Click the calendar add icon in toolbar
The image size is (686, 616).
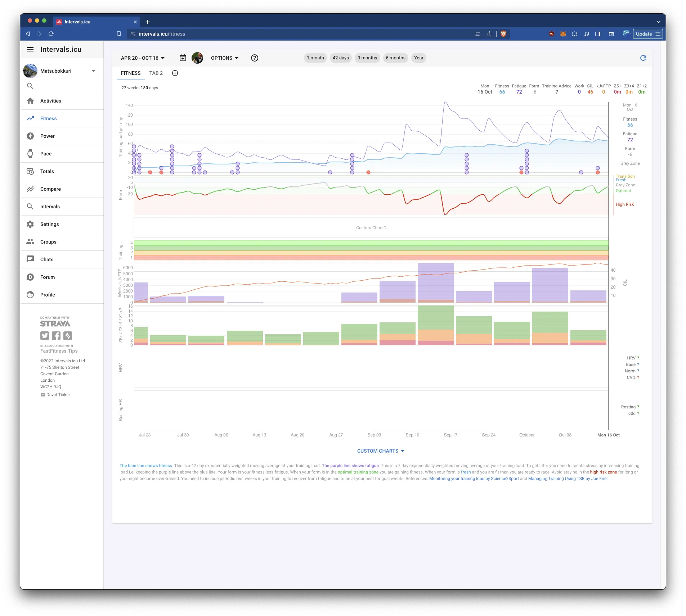click(183, 58)
